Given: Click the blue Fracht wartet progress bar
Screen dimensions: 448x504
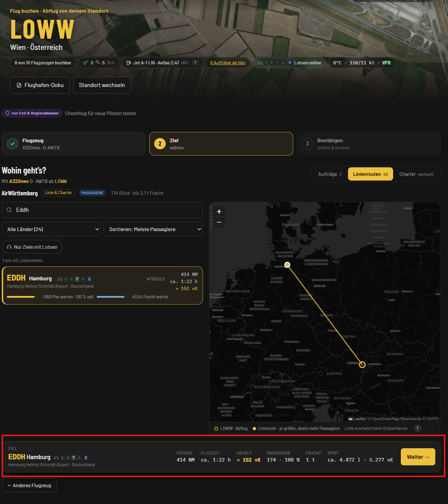Looking at the screenshot, I should (x=113, y=297).
